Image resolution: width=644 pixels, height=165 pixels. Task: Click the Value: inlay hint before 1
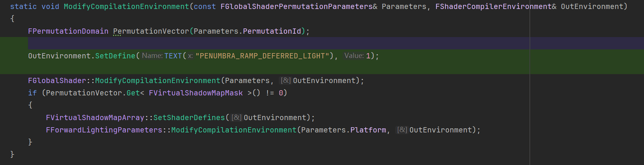pos(354,56)
